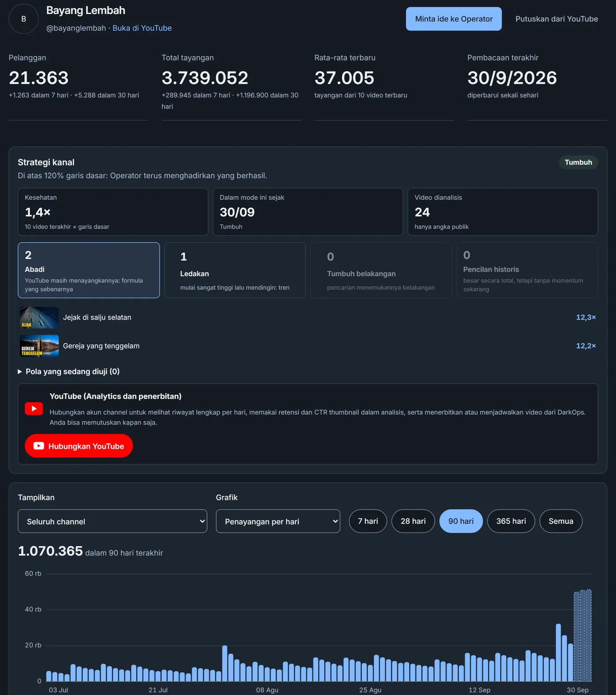Select the Semua range
Image resolution: width=616 pixels, height=695 pixels.
click(561, 521)
